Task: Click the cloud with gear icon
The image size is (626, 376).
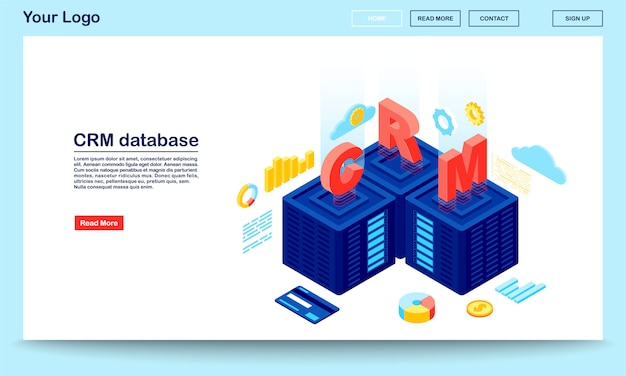Action: [x=353, y=120]
